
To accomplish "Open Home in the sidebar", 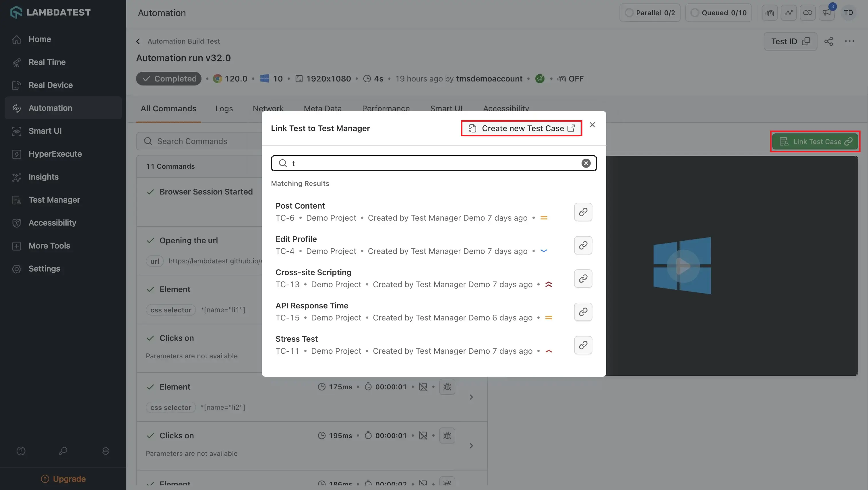I will pos(63,39).
